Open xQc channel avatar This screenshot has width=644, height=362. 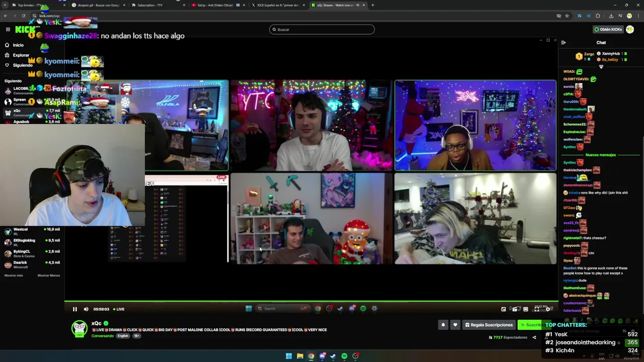[79, 328]
